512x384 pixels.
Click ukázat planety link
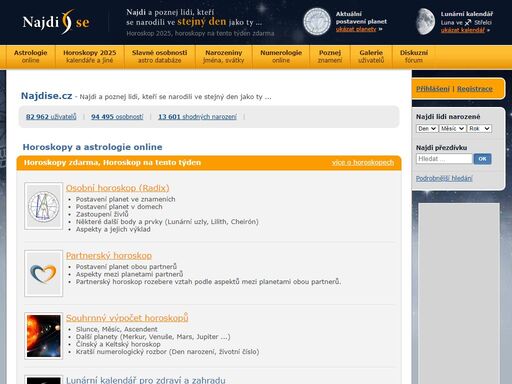356,29
